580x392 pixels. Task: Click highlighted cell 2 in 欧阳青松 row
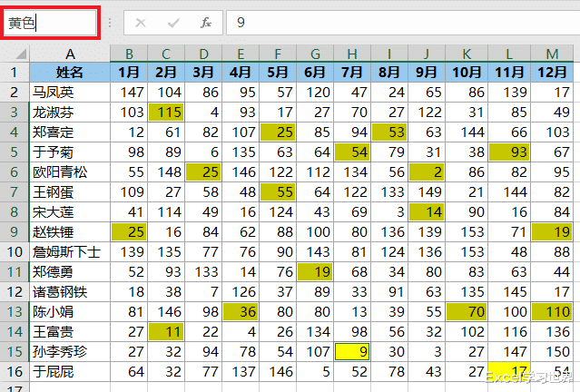tap(427, 172)
